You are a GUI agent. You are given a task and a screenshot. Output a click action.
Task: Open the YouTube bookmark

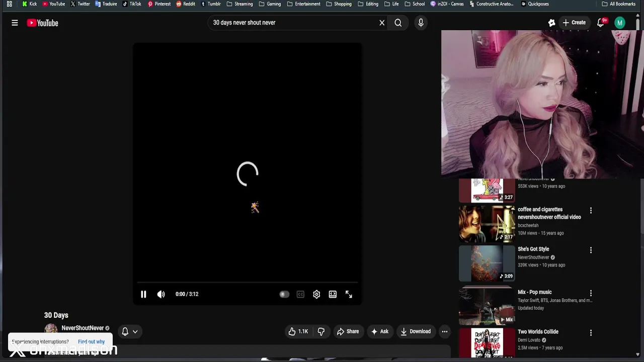pyautogui.click(x=53, y=4)
